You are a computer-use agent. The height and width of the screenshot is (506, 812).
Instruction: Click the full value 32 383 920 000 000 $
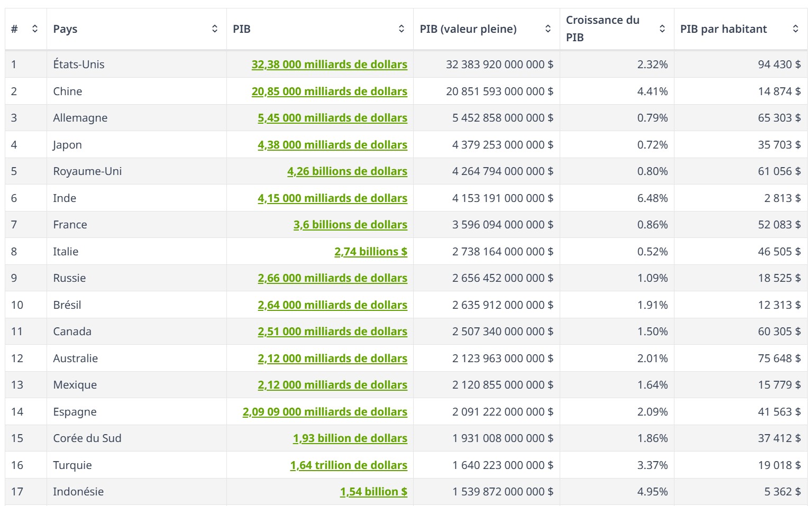499,65
